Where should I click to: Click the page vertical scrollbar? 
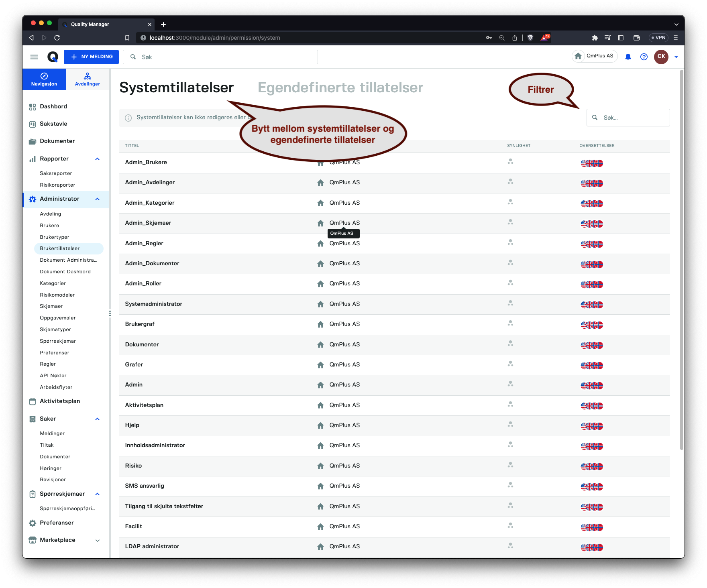tap(682, 261)
